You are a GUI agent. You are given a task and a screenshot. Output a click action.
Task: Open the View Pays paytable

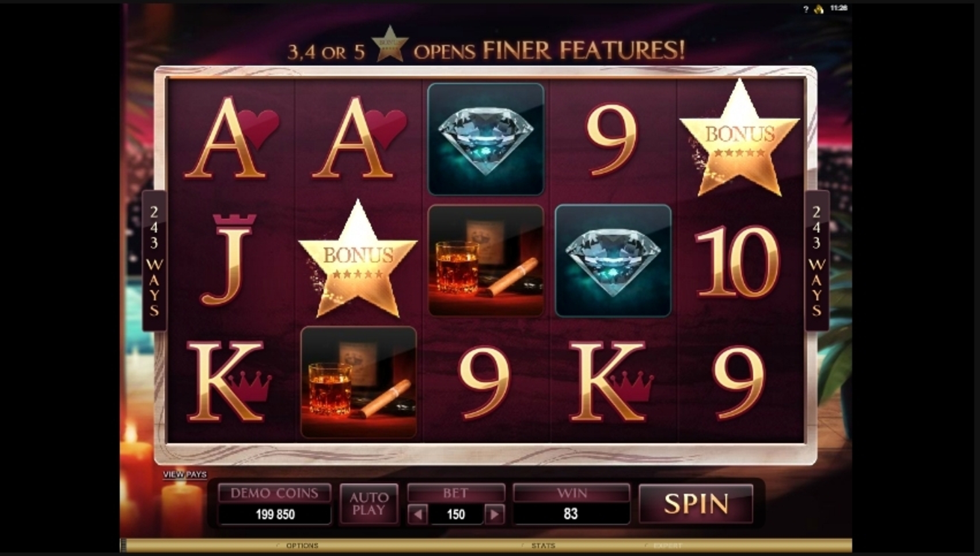click(185, 474)
